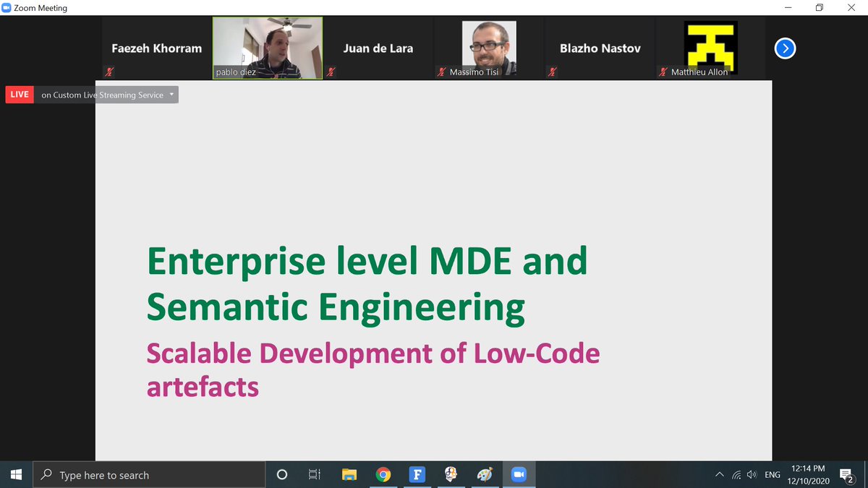Image resolution: width=868 pixels, height=488 pixels.
Task: Select Juan de Lara participant tile
Action: click(378, 48)
